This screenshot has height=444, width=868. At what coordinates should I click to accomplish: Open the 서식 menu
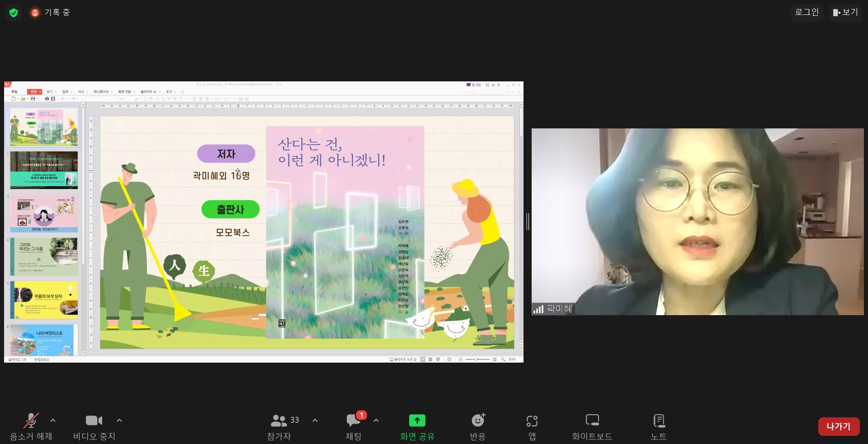[x=82, y=92]
